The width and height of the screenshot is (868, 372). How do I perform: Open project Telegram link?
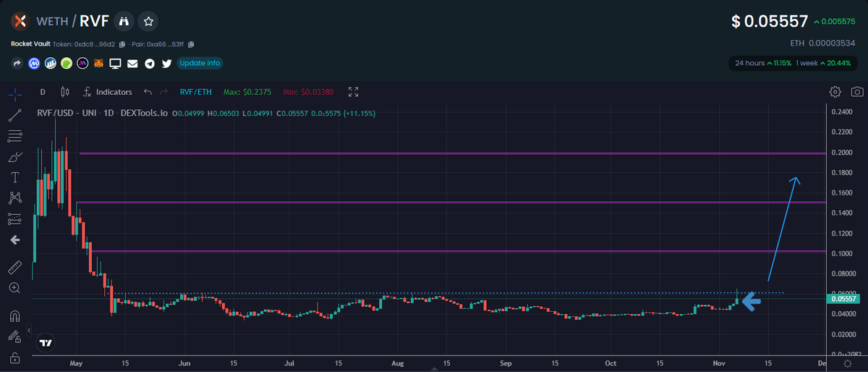(150, 64)
